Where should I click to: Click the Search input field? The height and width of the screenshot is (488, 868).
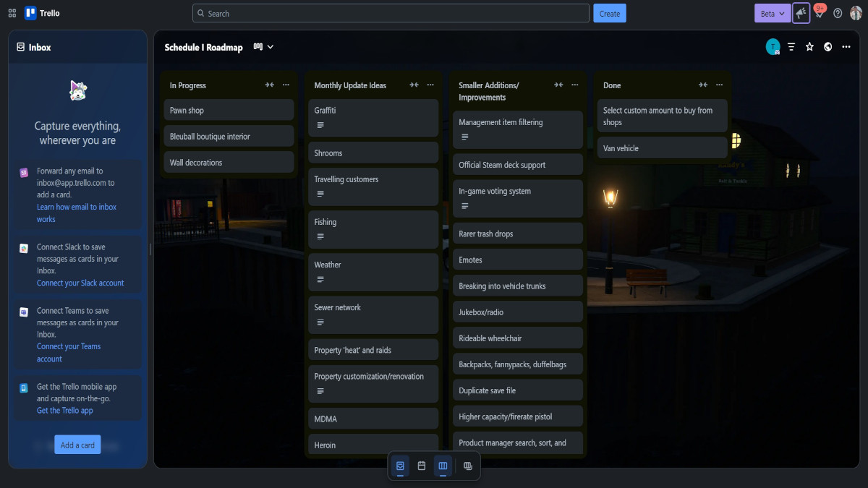391,13
